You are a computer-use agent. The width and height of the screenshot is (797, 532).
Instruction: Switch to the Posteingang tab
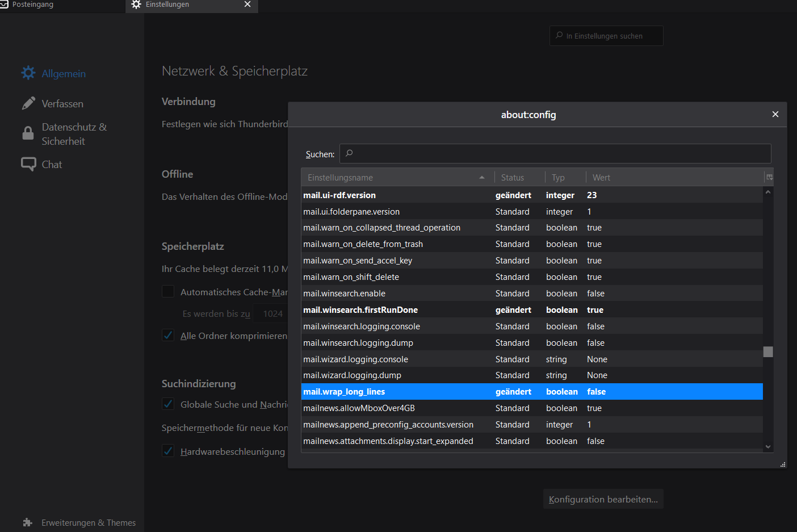point(33,5)
